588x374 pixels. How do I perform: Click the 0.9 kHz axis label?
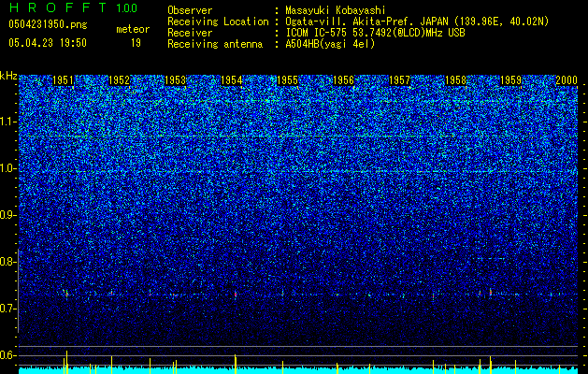pyautogui.click(x=7, y=215)
